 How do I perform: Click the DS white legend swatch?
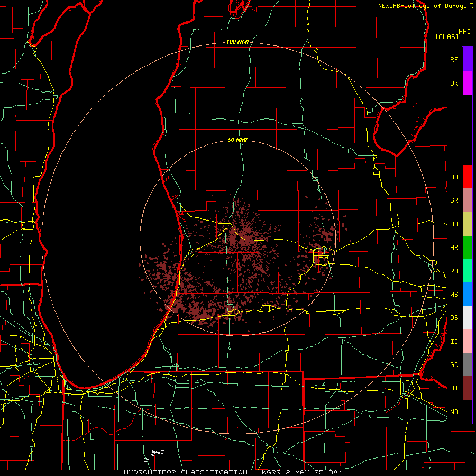tap(467, 317)
